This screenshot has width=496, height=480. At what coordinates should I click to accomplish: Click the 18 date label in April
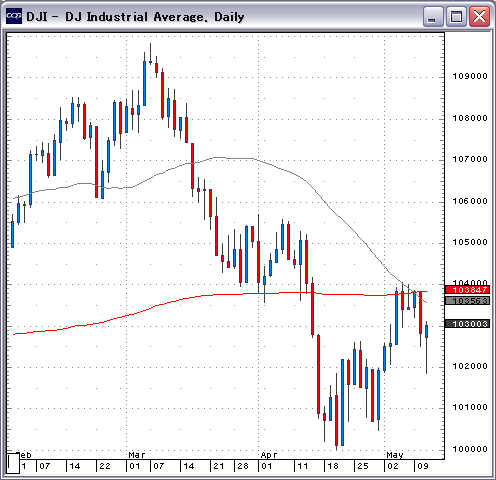pyautogui.click(x=333, y=466)
